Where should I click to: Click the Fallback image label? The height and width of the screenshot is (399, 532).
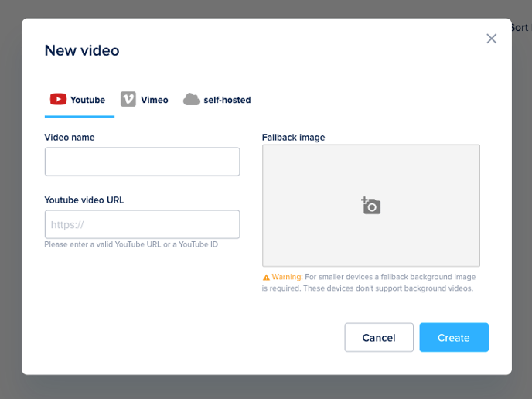point(293,138)
